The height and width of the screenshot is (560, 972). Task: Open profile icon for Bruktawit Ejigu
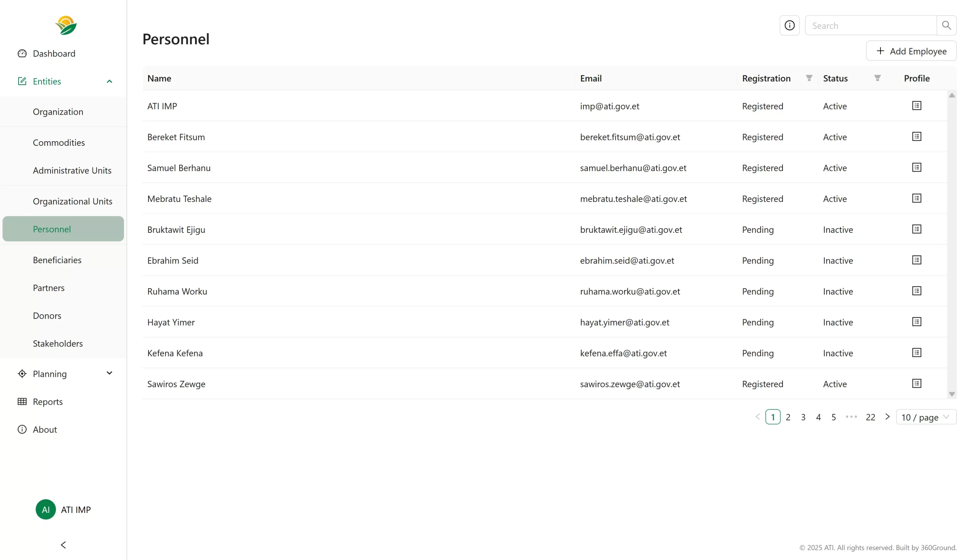pos(916,229)
